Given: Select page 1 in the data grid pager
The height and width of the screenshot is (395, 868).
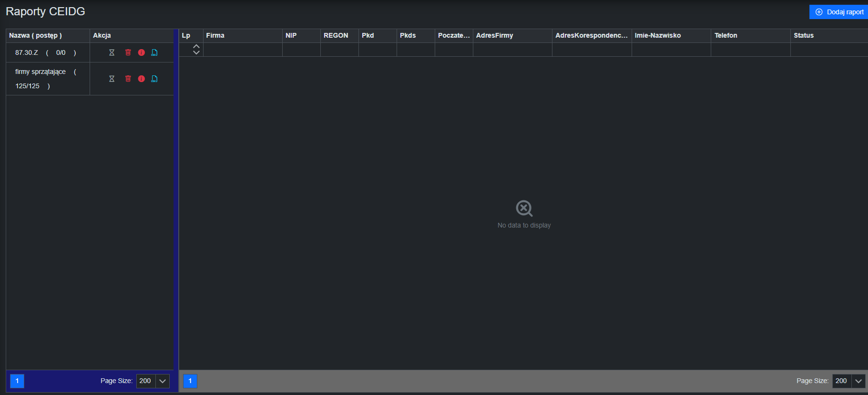Looking at the screenshot, I should point(190,381).
